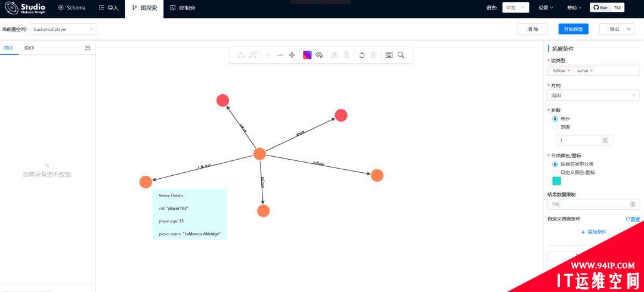Click the zoom in plus icon
644x292 pixels.
coord(268,55)
